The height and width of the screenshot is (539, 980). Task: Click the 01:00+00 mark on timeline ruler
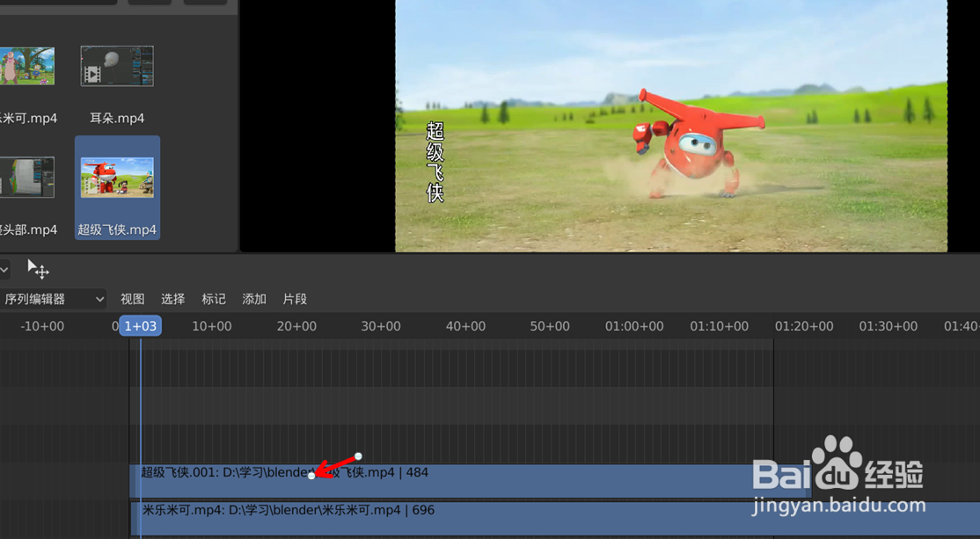(633, 326)
